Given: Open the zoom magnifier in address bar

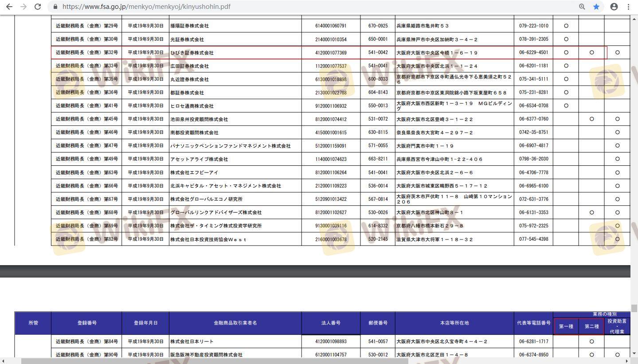Looking at the screenshot, I should (x=582, y=7).
